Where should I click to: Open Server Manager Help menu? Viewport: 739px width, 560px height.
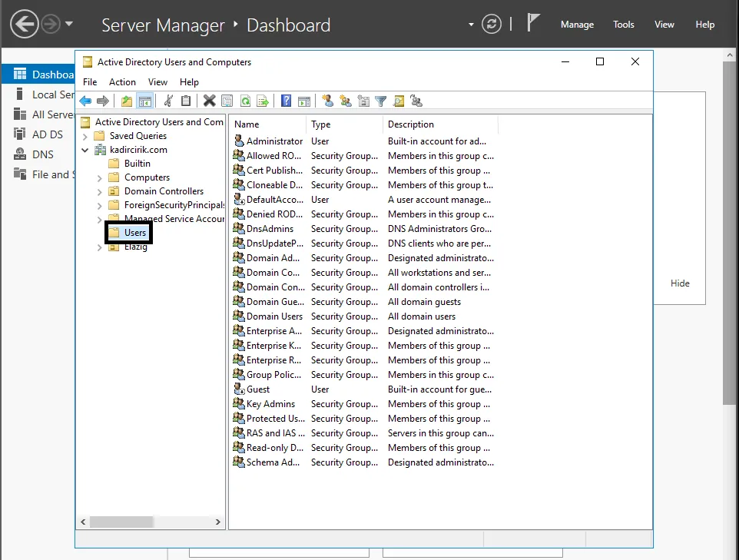pyautogui.click(x=705, y=25)
